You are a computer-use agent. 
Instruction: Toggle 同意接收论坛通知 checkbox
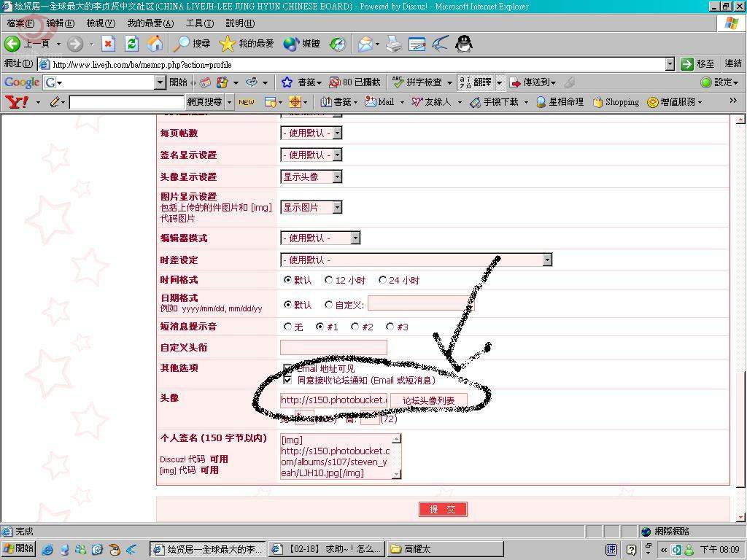coord(287,380)
